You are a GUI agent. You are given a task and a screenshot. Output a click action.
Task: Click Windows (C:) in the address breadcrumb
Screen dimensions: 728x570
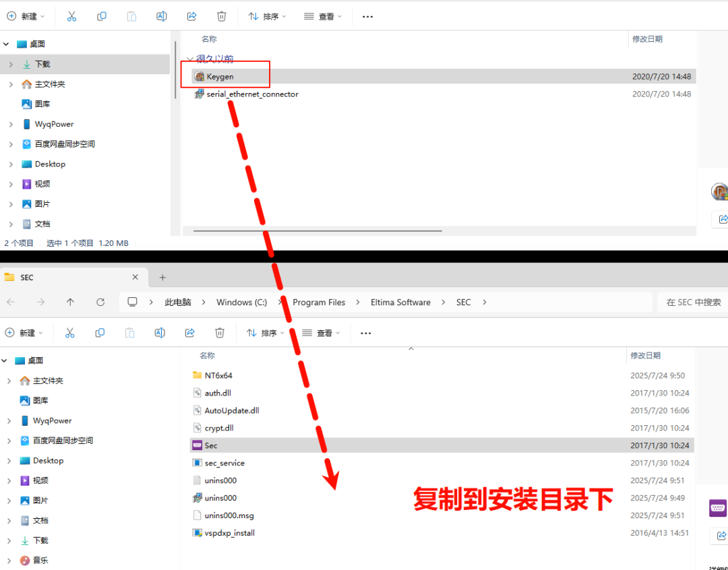click(241, 302)
